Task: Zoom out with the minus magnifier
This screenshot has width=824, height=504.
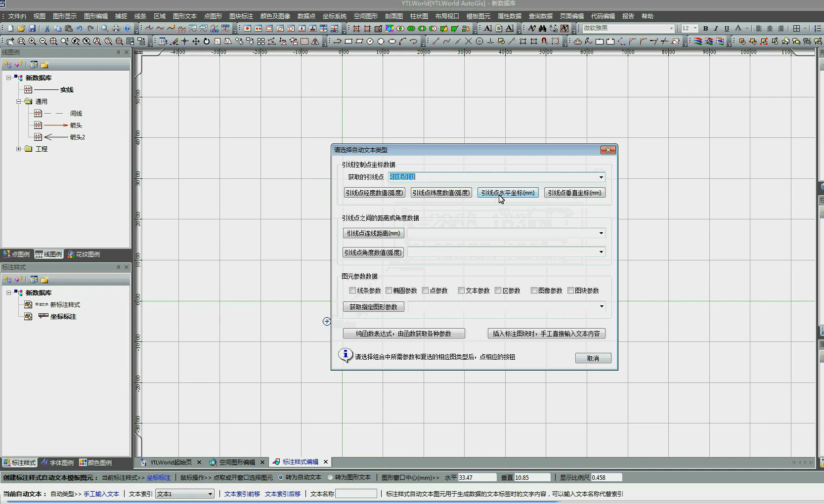Action: coord(43,42)
